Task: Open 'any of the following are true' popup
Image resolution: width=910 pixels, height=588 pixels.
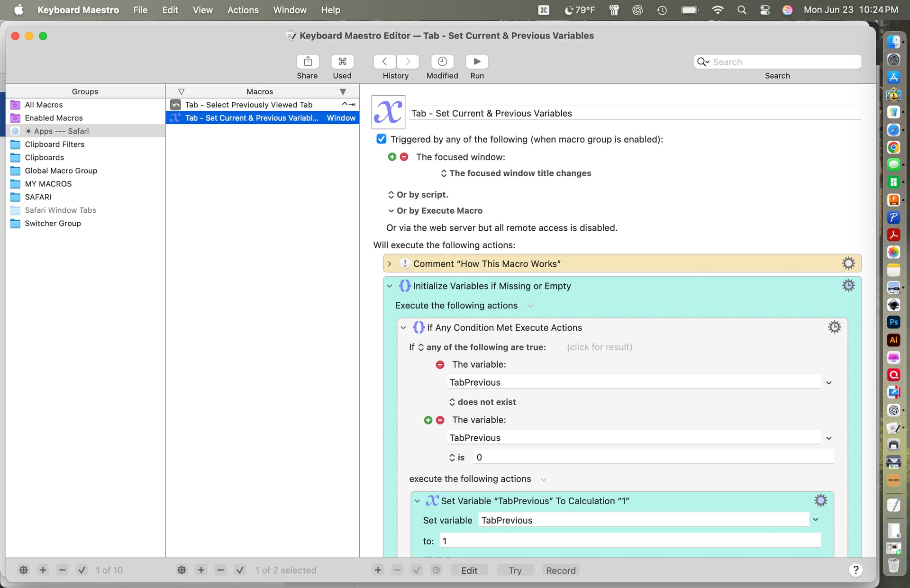Action: (482, 347)
